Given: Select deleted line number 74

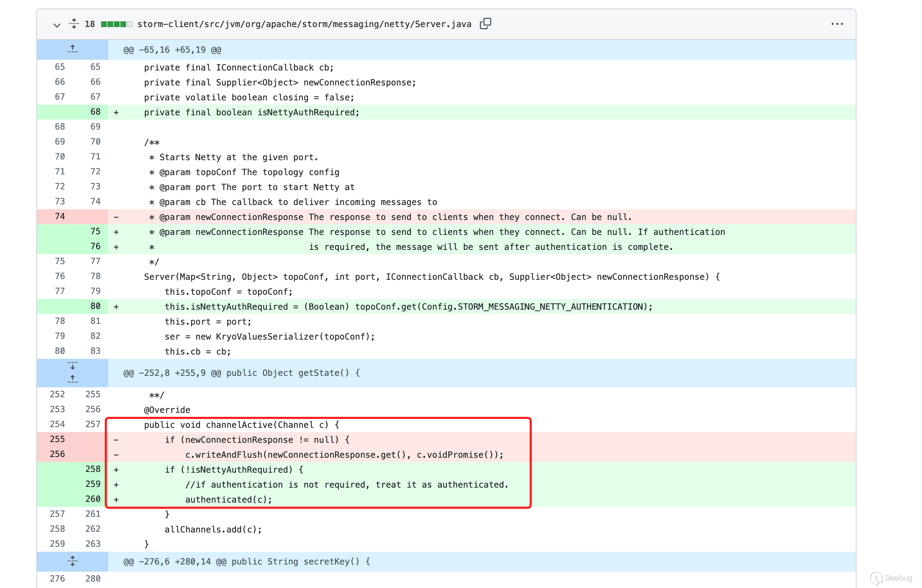Looking at the screenshot, I should (60, 217).
